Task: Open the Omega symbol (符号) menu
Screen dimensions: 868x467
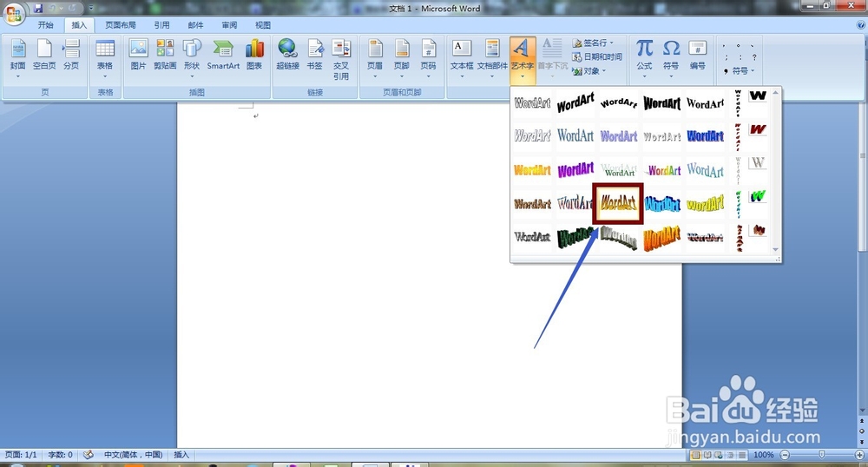Action: tap(671, 58)
